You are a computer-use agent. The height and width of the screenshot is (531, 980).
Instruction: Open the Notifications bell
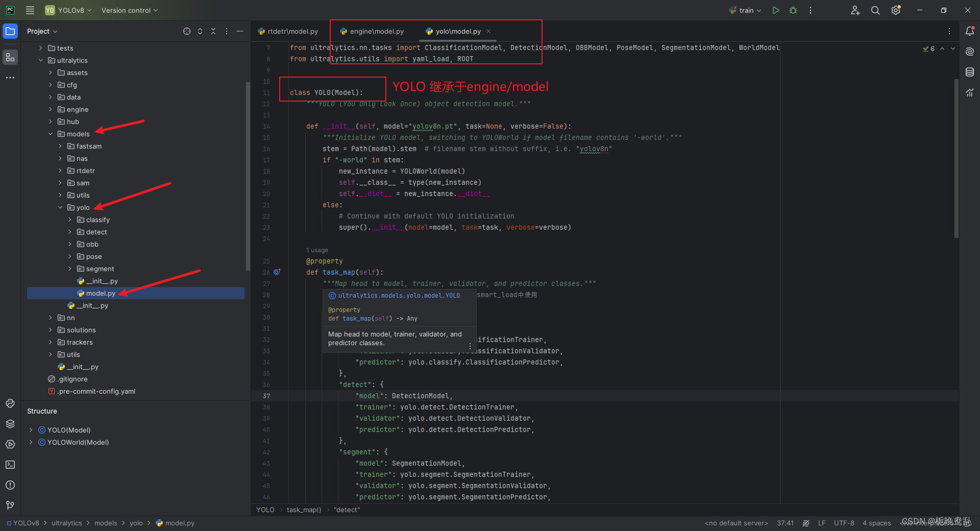(970, 31)
